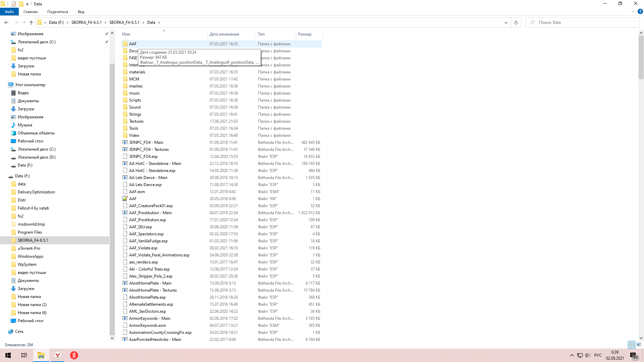Open the recent locations dropdown
644x362 pixels.
click(24, 22)
